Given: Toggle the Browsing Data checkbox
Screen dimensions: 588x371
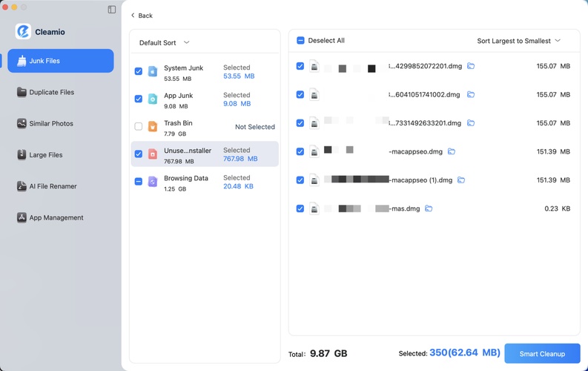Looking at the screenshot, I should pos(139,182).
